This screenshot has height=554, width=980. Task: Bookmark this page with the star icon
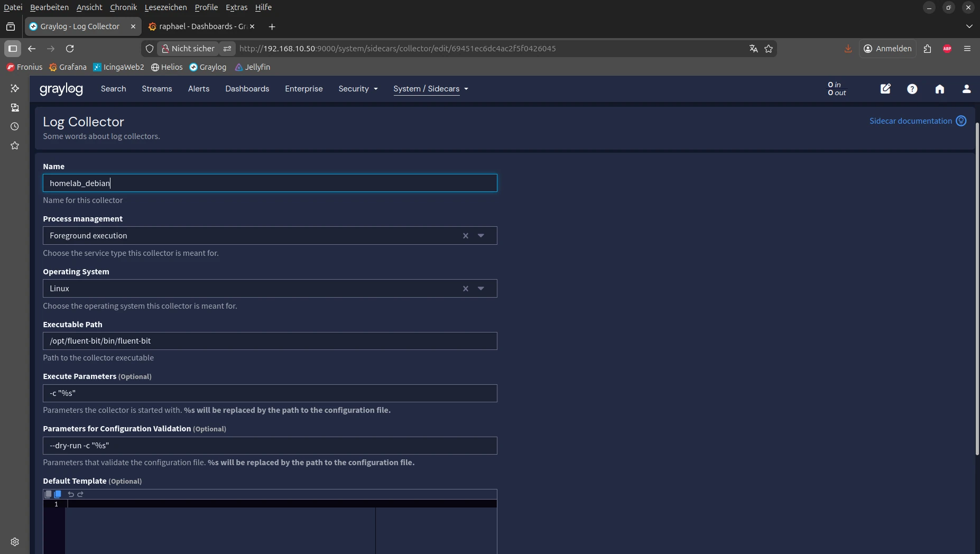tap(769, 49)
